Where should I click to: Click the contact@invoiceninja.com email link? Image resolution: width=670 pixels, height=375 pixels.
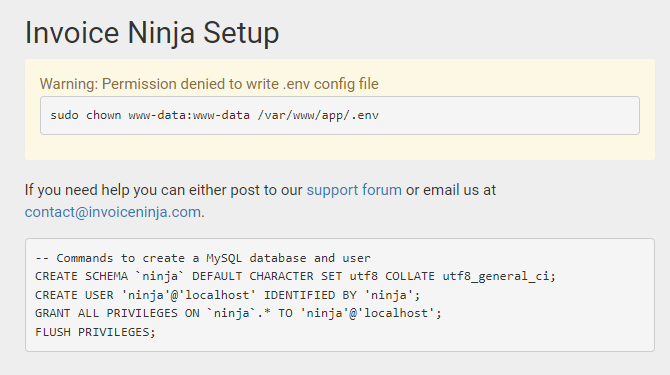[113, 212]
